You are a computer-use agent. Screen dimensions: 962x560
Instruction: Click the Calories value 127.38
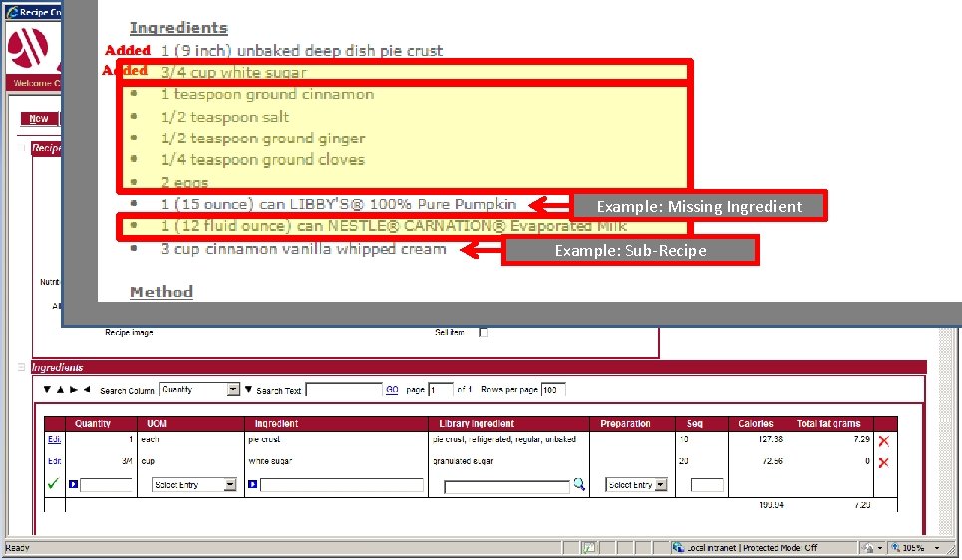(x=770, y=439)
